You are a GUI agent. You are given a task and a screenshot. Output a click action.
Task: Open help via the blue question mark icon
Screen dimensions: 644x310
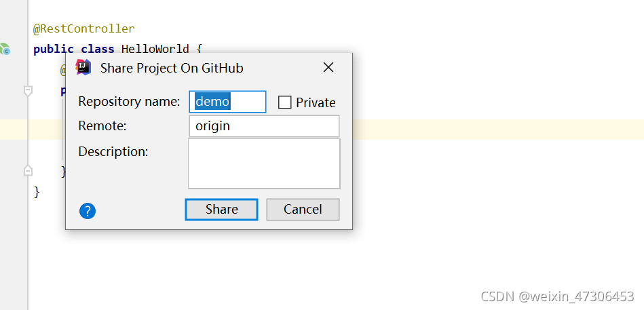(88, 211)
